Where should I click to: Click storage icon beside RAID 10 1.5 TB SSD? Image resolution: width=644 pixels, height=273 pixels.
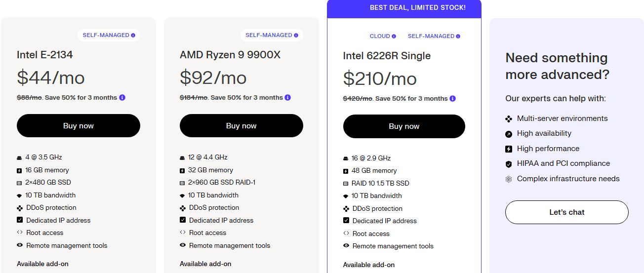[x=346, y=184]
